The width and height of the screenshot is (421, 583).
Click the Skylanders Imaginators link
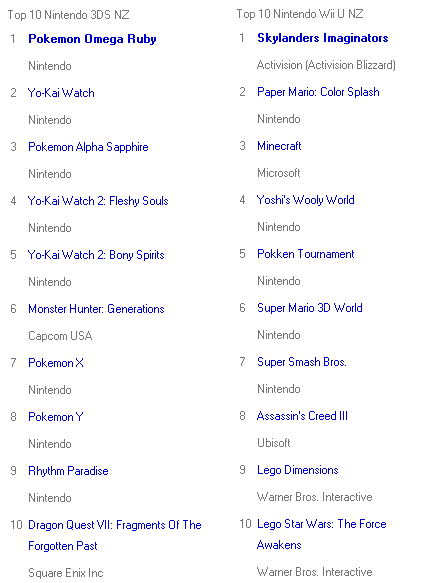point(322,38)
